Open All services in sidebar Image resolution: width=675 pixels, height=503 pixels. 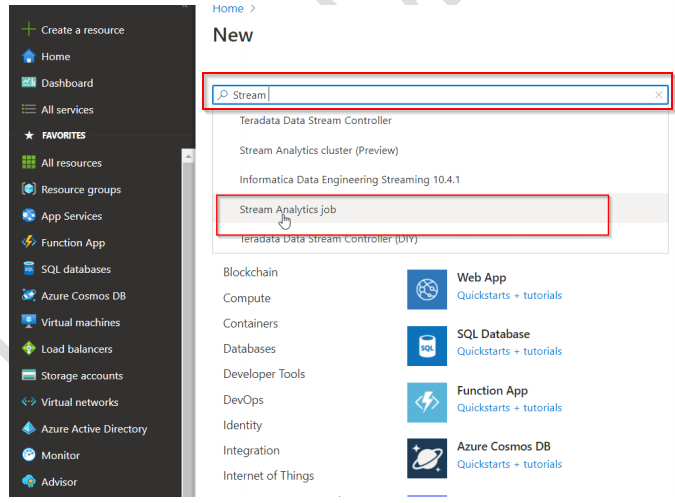click(67, 110)
